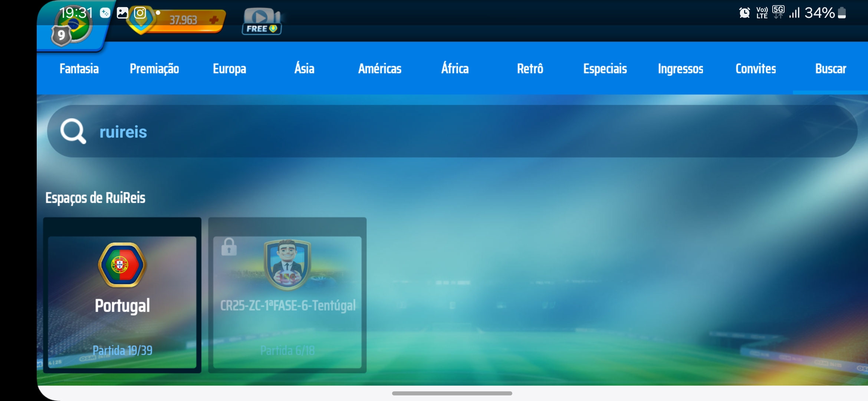Tap the Portugal flag crest badge

click(x=122, y=265)
